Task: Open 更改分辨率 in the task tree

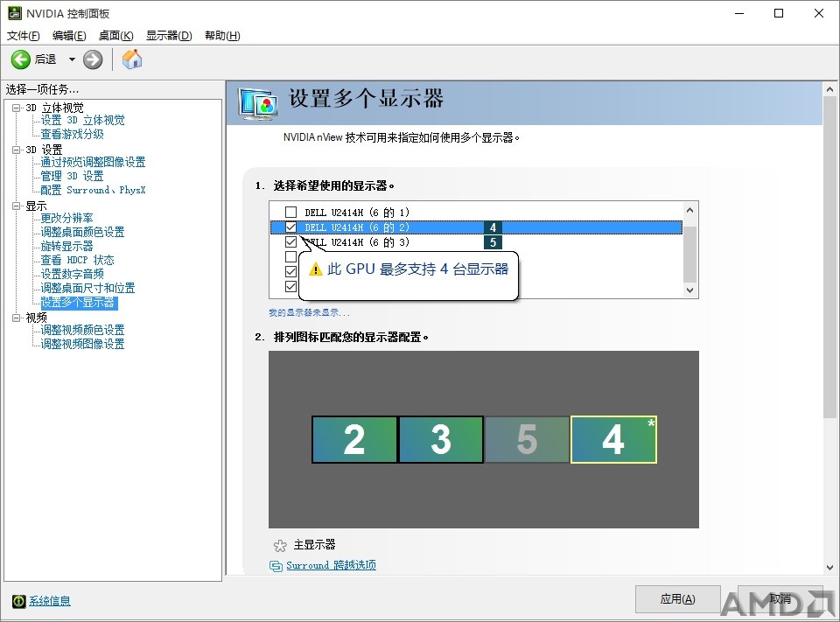Action: 67,218
